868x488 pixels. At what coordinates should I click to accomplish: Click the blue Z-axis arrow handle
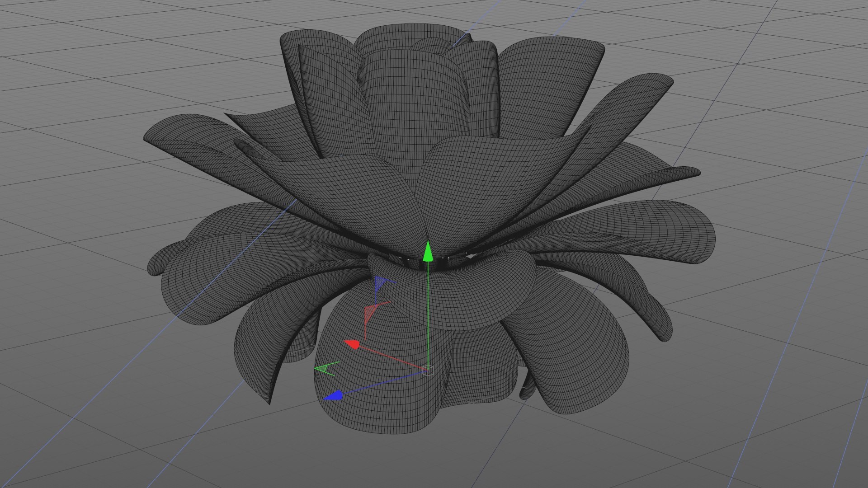[x=333, y=396]
